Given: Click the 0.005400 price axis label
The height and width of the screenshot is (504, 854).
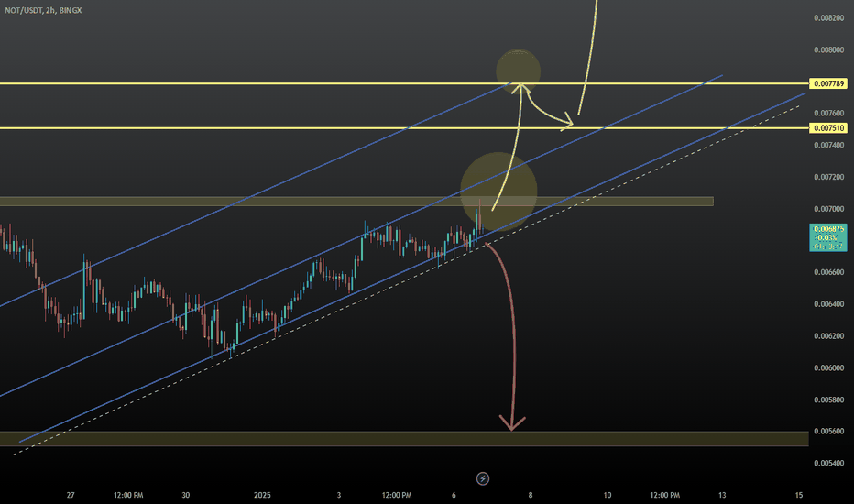Looking at the screenshot, I should coord(828,463).
